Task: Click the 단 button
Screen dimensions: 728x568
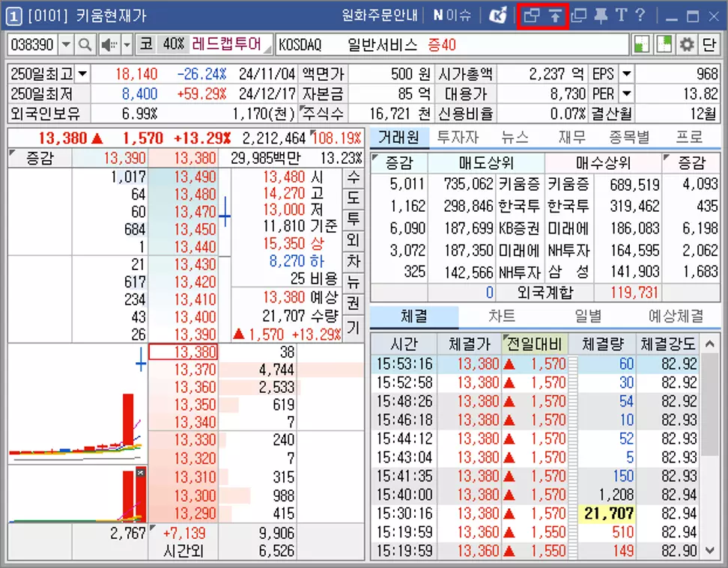Action: [x=709, y=45]
